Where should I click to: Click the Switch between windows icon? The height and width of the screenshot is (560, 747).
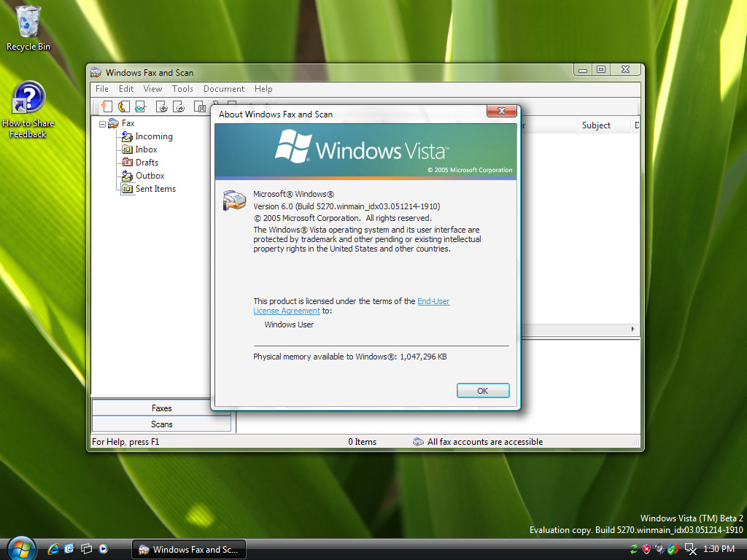(86, 549)
